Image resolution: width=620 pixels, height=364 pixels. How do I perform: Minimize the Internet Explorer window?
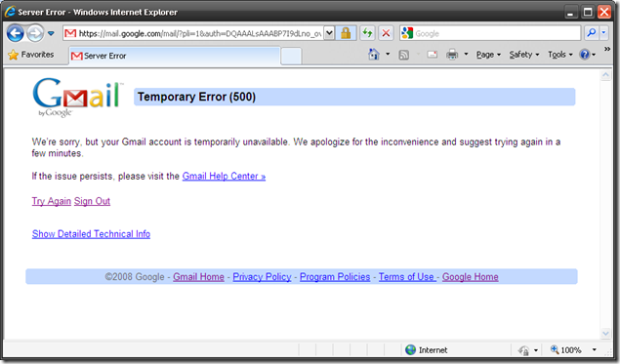coord(570,12)
